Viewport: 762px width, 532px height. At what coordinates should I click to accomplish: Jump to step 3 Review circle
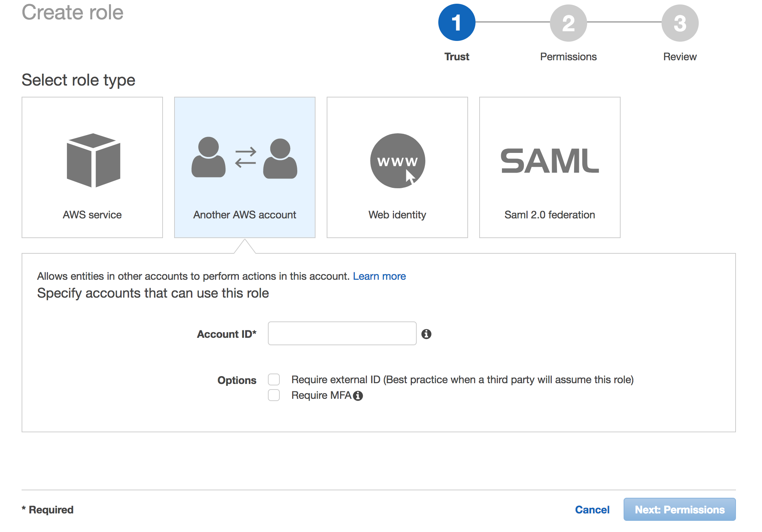click(680, 23)
